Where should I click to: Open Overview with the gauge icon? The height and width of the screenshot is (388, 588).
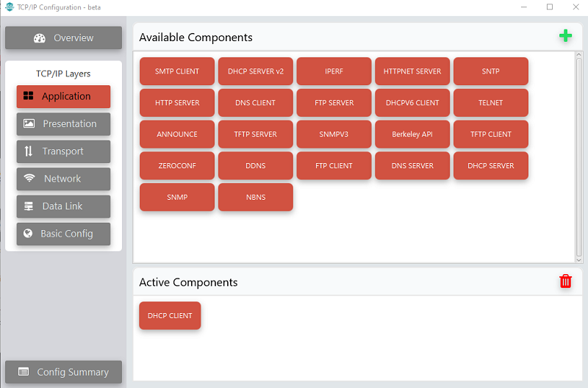pyautogui.click(x=40, y=38)
